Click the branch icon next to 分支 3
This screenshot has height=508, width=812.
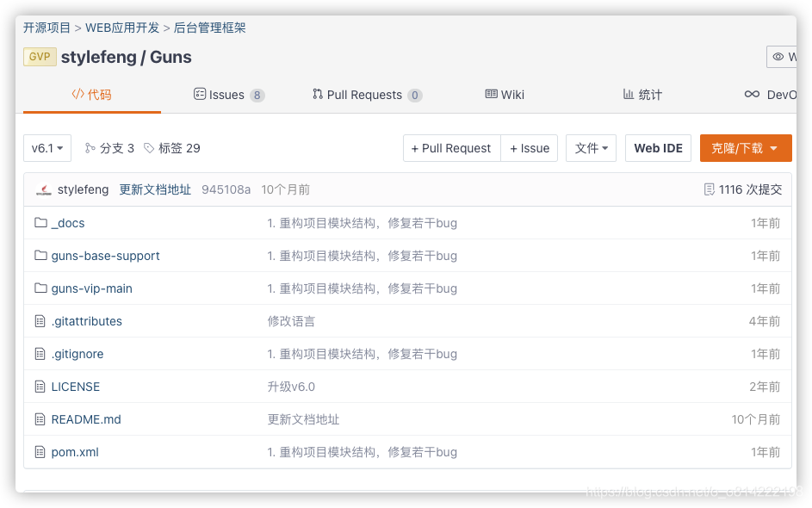(x=90, y=148)
